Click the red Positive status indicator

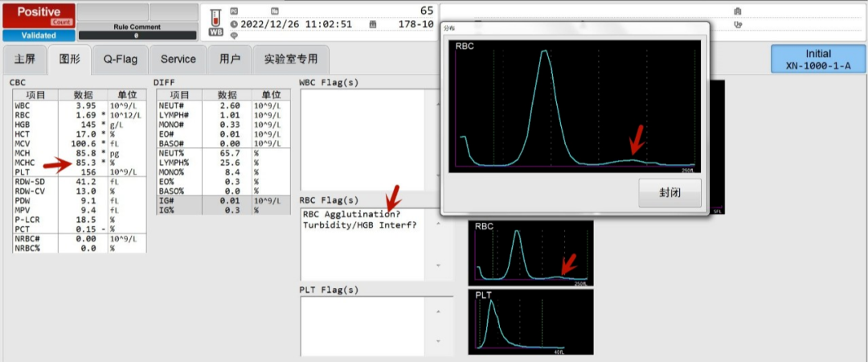tap(39, 16)
